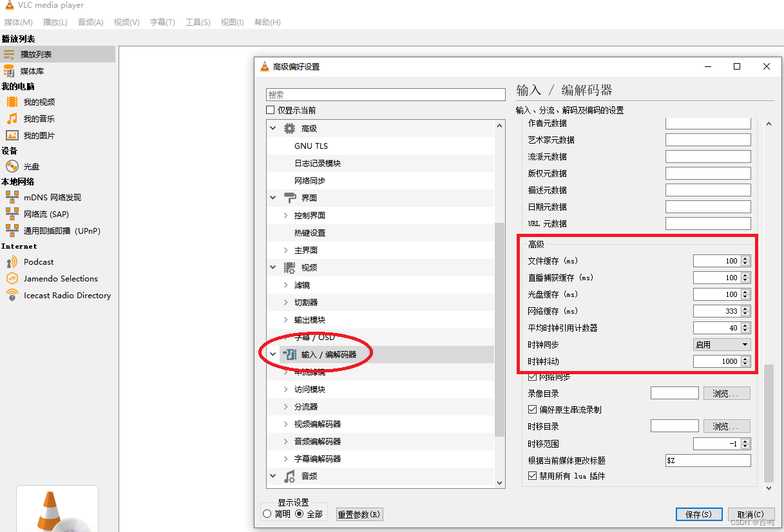This screenshot has width=784, height=532.
Task: Open My Videos (我的视频) film icon
Action: [12, 102]
